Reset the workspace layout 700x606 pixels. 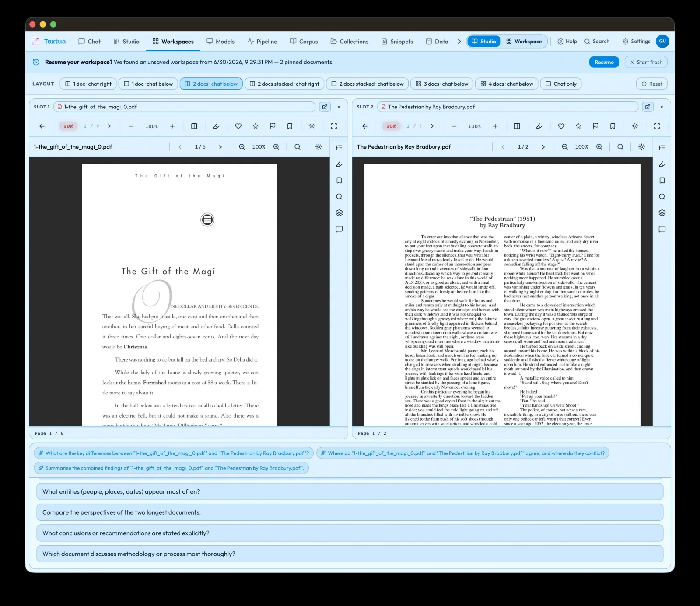651,84
